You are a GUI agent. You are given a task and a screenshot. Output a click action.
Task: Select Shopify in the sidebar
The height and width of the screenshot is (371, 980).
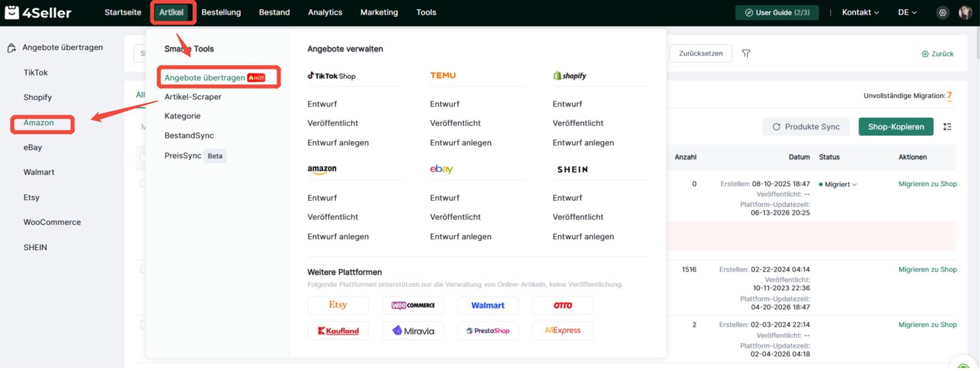[x=38, y=97]
